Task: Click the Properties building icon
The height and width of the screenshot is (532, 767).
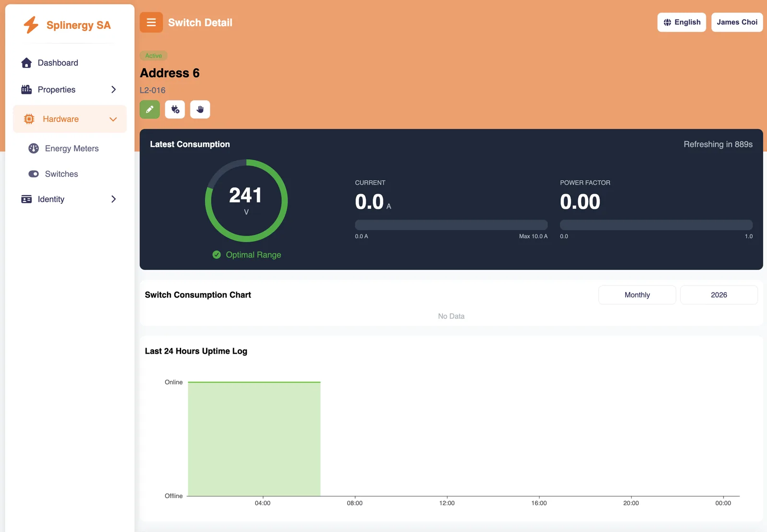Action: pos(26,90)
